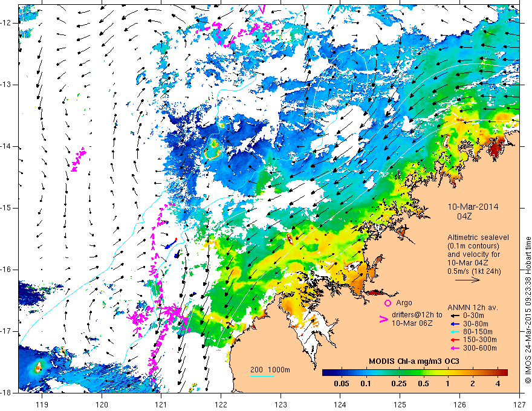The height and width of the screenshot is (411, 532).
Task: Click the latitude label -18
Action: (x=5, y=393)
